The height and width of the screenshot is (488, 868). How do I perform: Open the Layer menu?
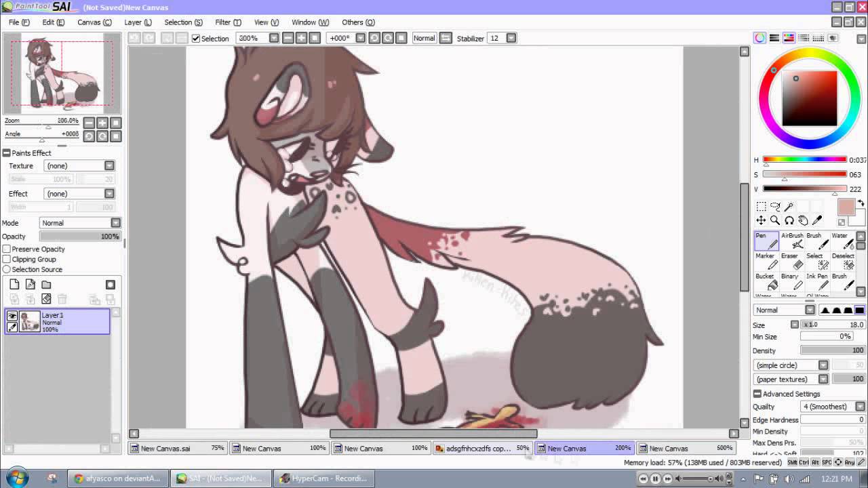tap(138, 22)
